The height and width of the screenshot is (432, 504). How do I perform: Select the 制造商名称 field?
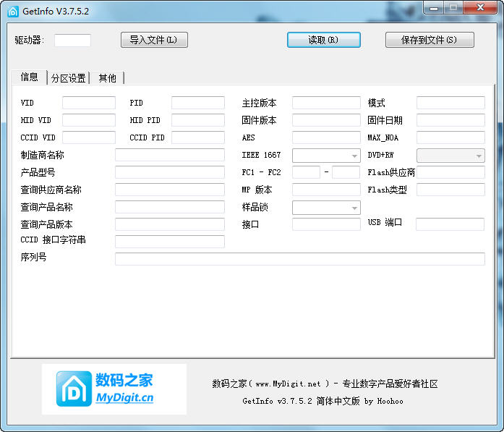click(169, 155)
